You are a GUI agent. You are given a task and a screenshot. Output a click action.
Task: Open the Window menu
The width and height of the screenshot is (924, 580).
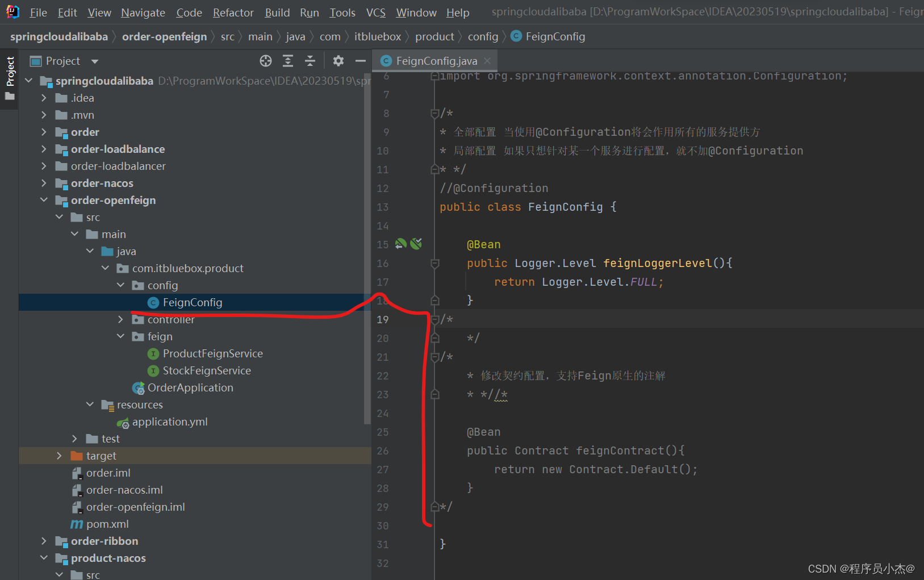pos(416,12)
